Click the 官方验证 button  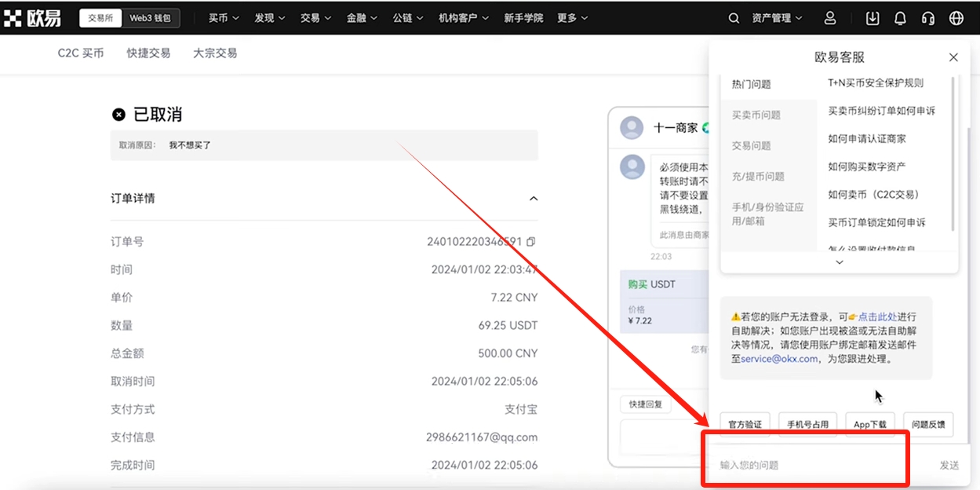(745, 424)
